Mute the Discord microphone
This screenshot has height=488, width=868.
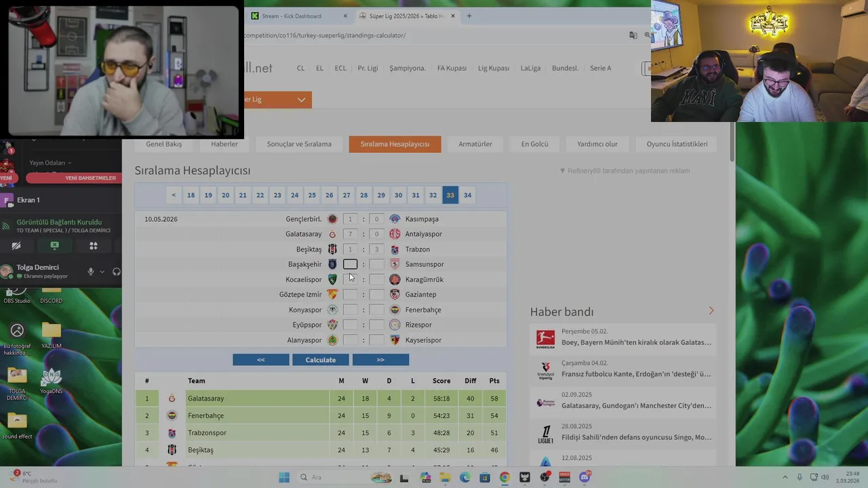pyautogui.click(x=90, y=272)
